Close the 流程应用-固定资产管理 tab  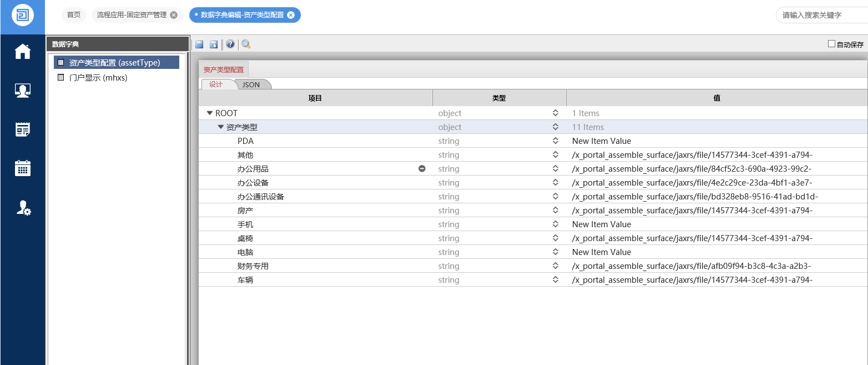pos(174,15)
